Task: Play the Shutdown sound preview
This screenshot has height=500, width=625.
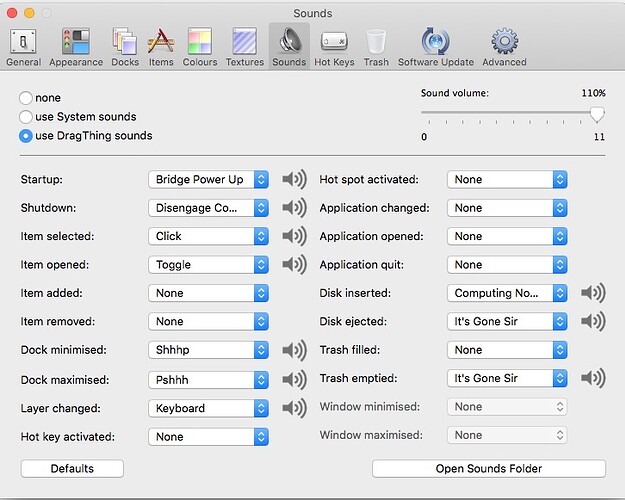Action: point(294,208)
